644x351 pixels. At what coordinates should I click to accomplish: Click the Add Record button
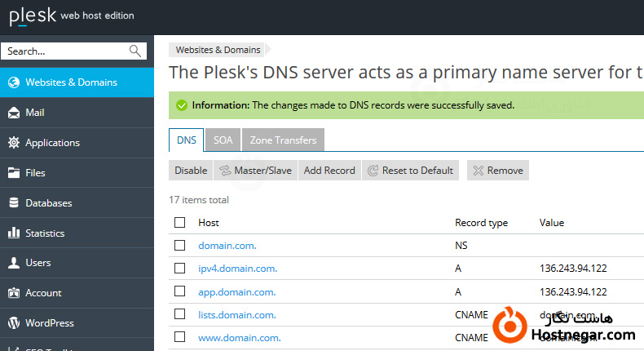[x=329, y=171]
